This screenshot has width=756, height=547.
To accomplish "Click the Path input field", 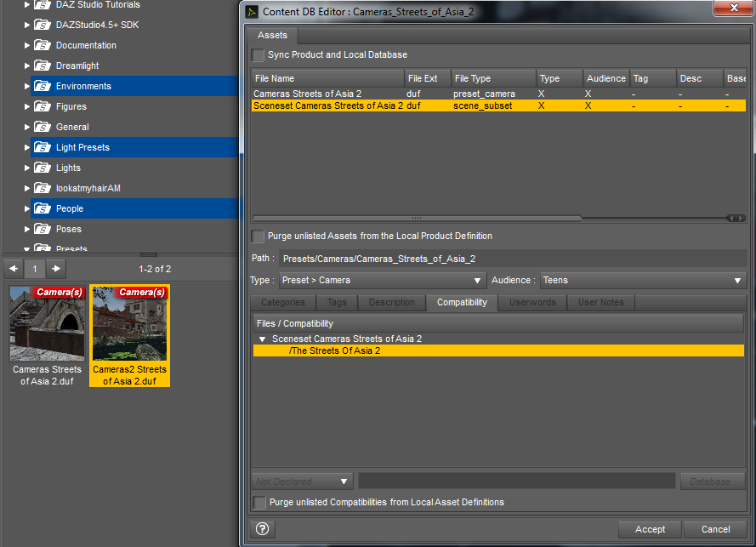I will pos(513,259).
